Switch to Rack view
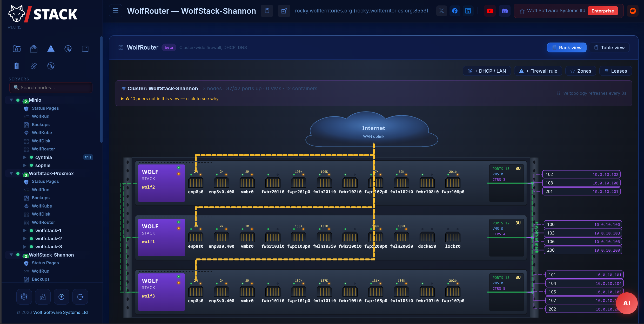The height and width of the screenshot is (324, 644). pos(567,47)
